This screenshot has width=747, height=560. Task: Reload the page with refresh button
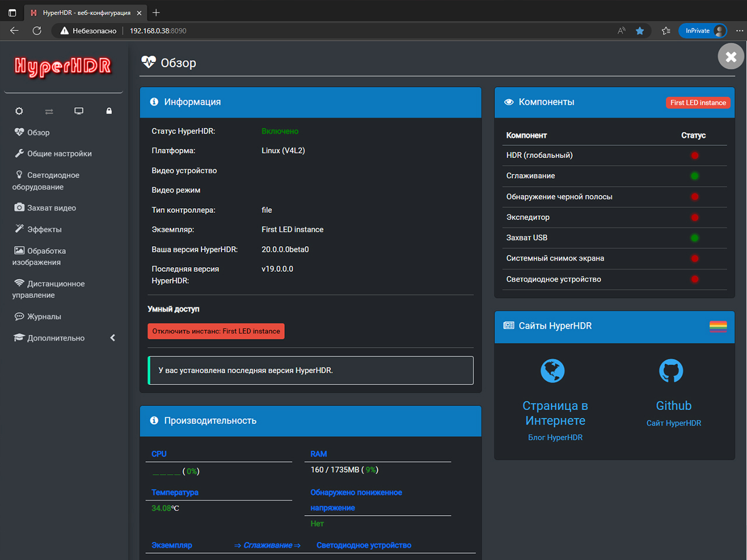[37, 30]
